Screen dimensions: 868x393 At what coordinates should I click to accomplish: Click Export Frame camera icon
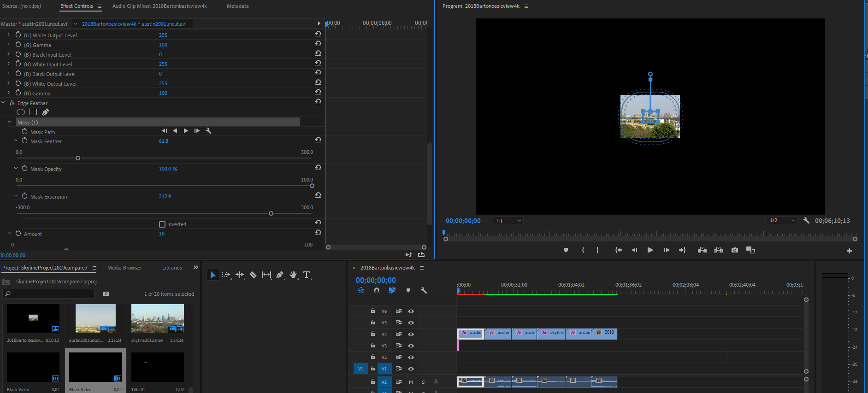(x=735, y=250)
